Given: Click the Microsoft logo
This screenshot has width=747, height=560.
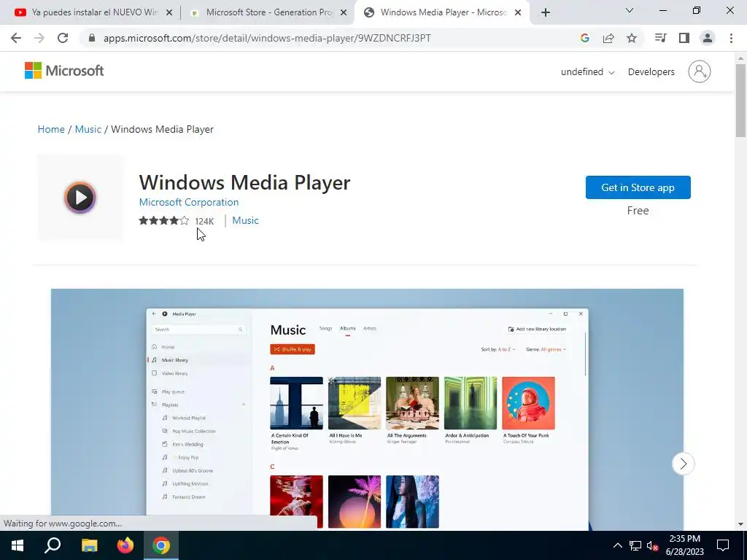Looking at the screenshot, I should tap(64, 71).
